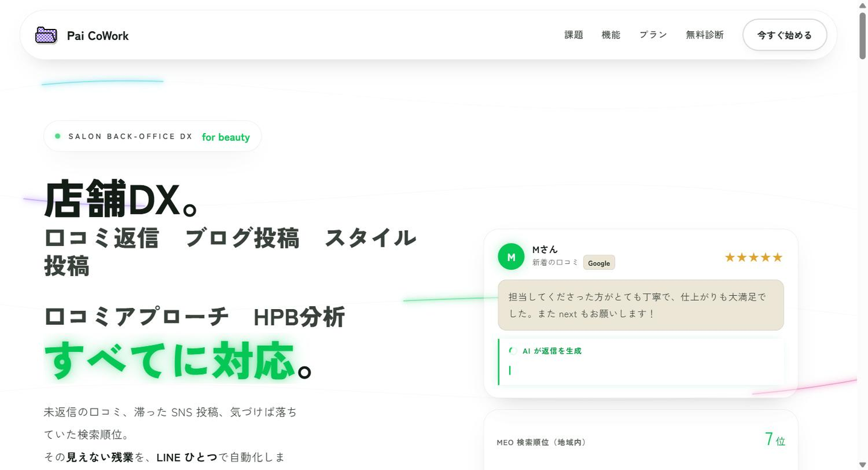Click the reviewer name Mさん
The height and width of the screenshot is (470, 868).
tap(545, 249)
